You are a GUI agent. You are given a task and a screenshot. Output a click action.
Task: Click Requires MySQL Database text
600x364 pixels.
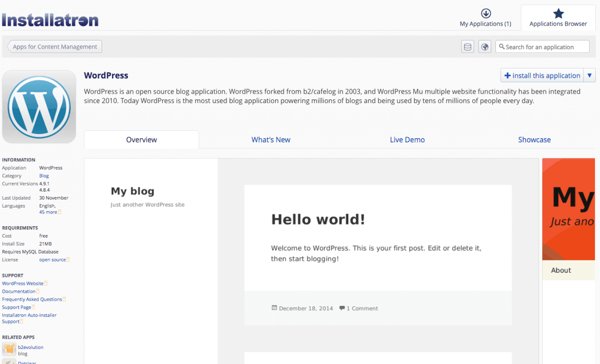30,252
